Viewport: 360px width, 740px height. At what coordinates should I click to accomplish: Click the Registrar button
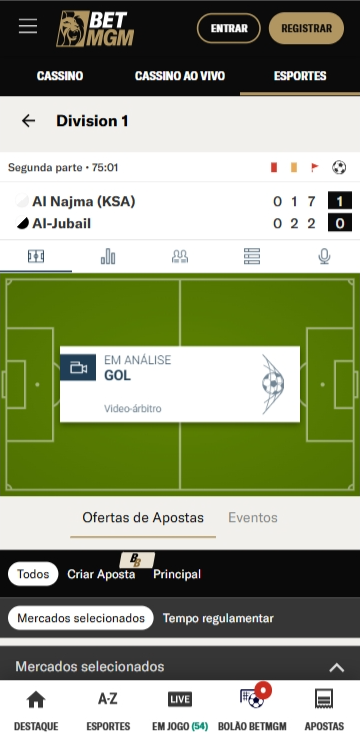coord(306,28)
